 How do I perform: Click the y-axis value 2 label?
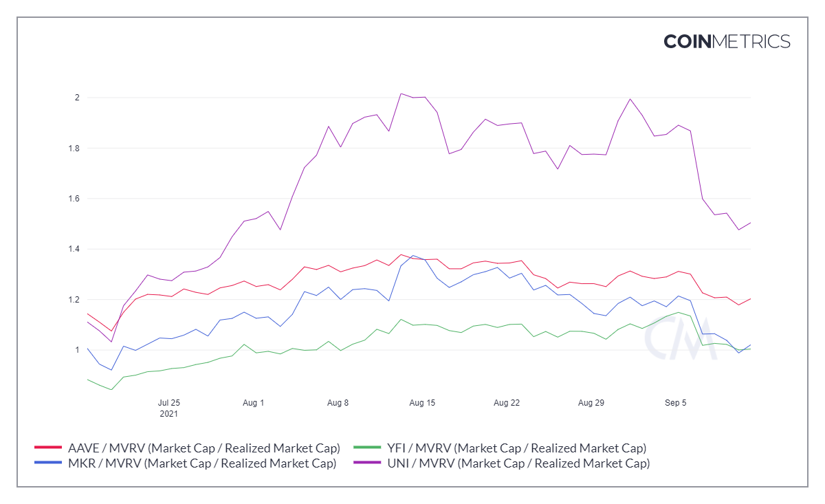[x=78, y=98]
